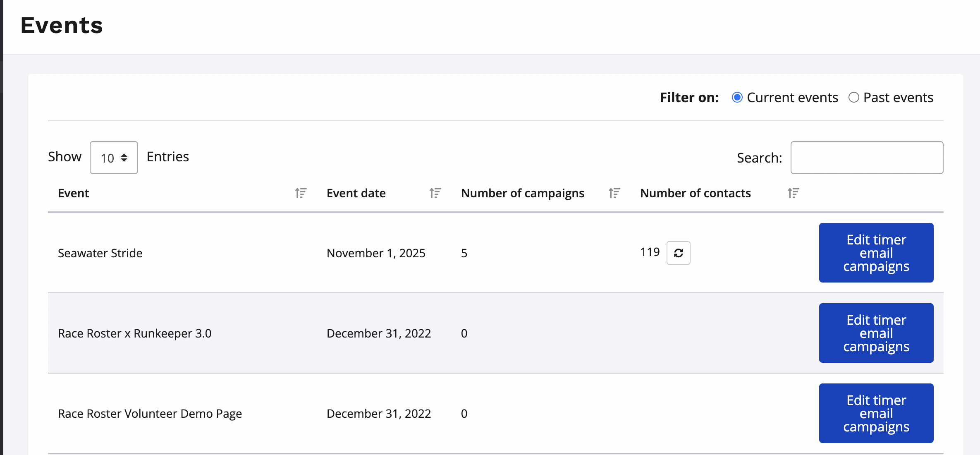This screenshot has width=980, height=455.
Task: Edit timer email campaigns for Seawater Stride
Action: pos(876,253)
